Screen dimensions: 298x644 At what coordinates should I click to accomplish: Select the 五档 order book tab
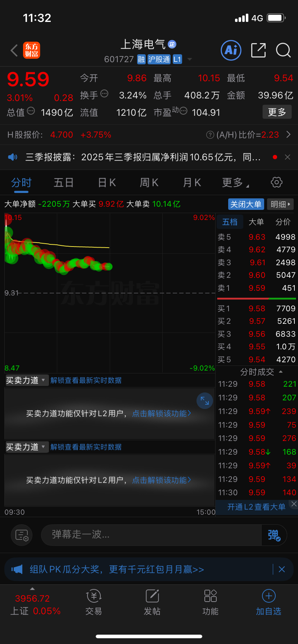click(x=230, y=222)
